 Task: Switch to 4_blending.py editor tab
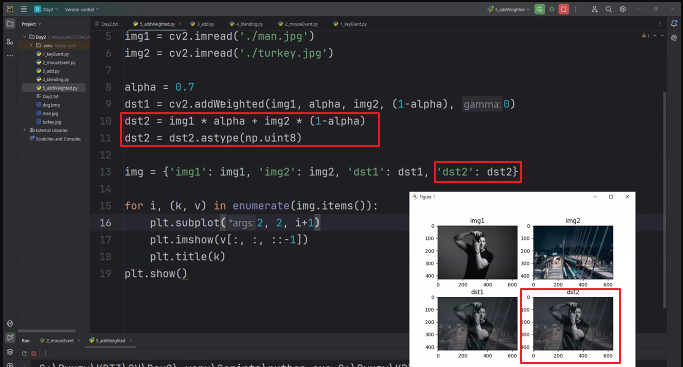247,24
